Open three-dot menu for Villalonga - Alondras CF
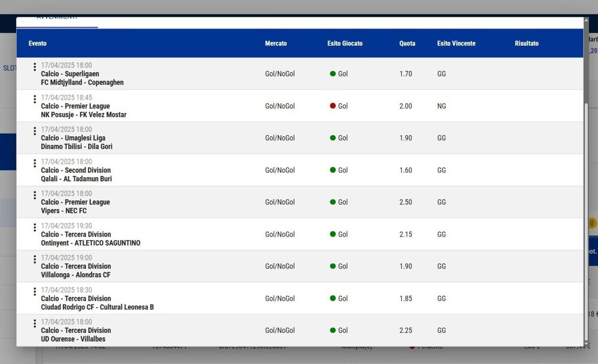The image size is (598, 364). (35, 259)
